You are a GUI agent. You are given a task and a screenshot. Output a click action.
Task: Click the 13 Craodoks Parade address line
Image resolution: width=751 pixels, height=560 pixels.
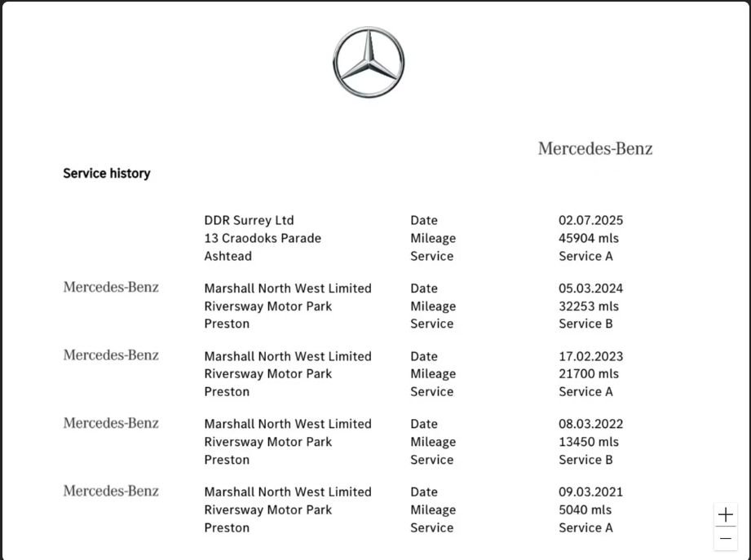[263, 238]
